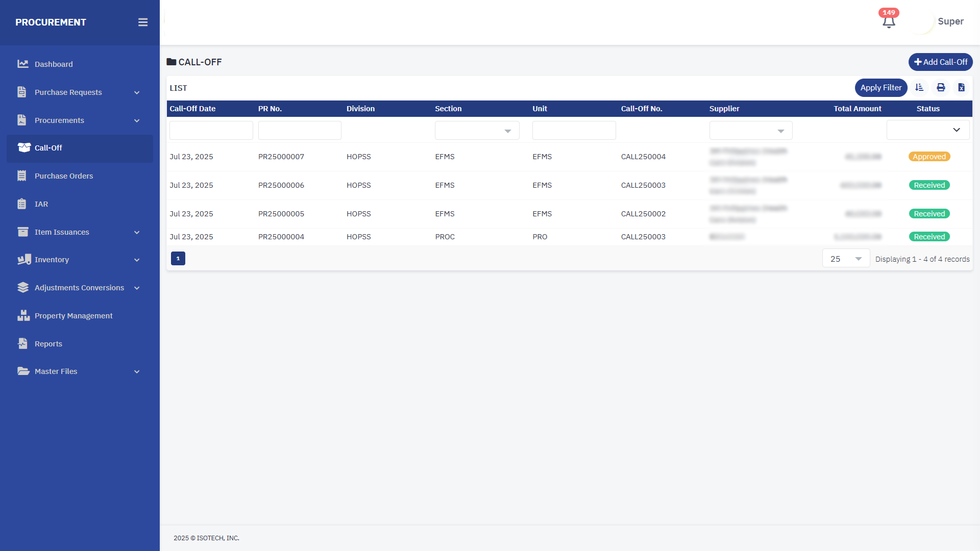980x551 pixels.
Task: Click the Add Call-Off button
Action: point(940,62)
